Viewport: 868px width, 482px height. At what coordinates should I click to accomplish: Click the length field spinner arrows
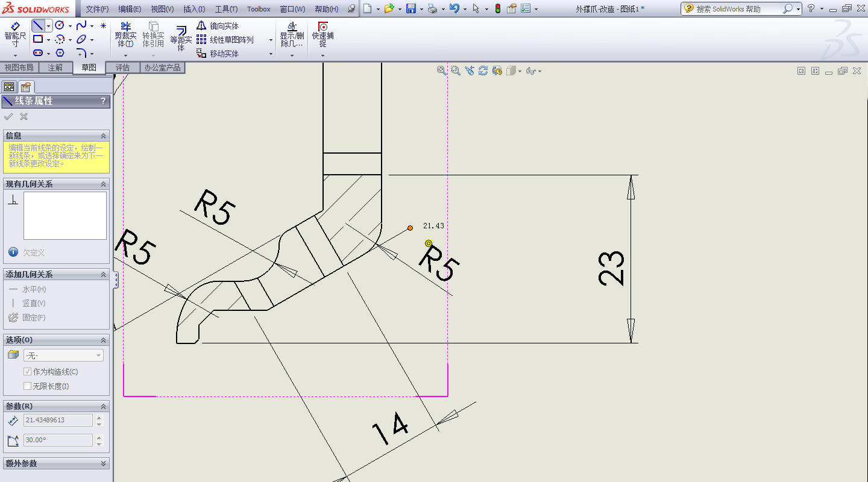[x=99, y=420]
